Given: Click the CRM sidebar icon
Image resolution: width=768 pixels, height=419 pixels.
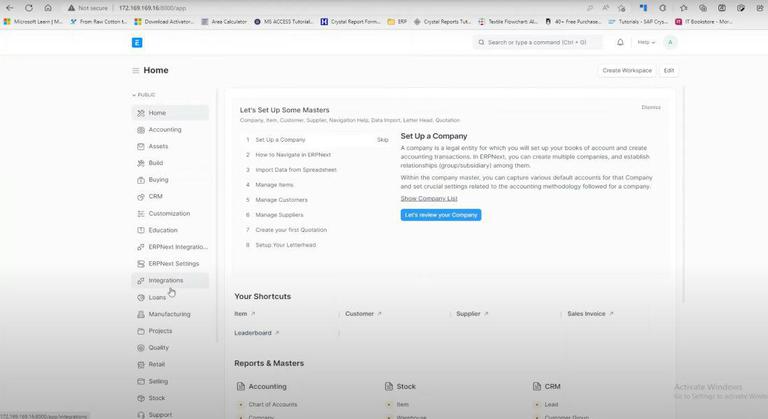Looking at the screenshot, I should point(141,197).
